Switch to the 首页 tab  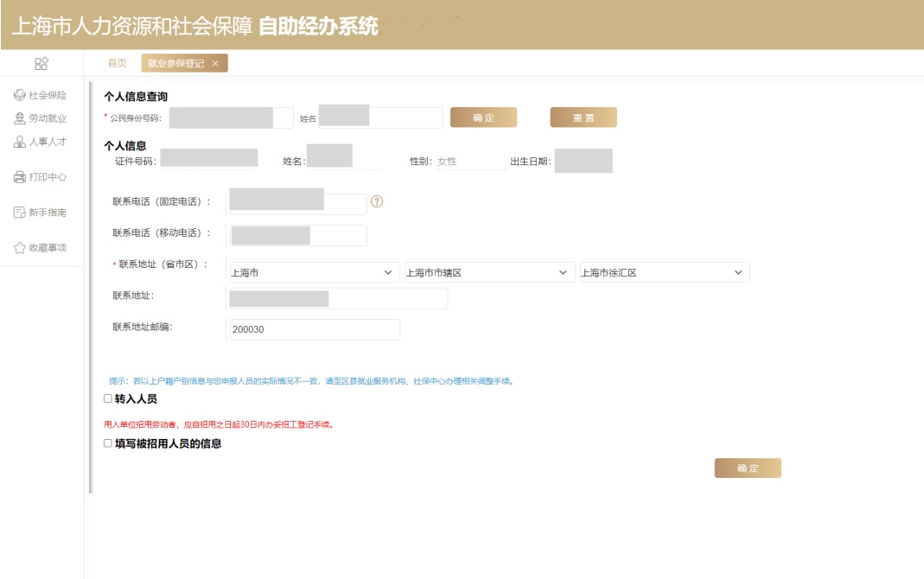click(x=117, y=63)
